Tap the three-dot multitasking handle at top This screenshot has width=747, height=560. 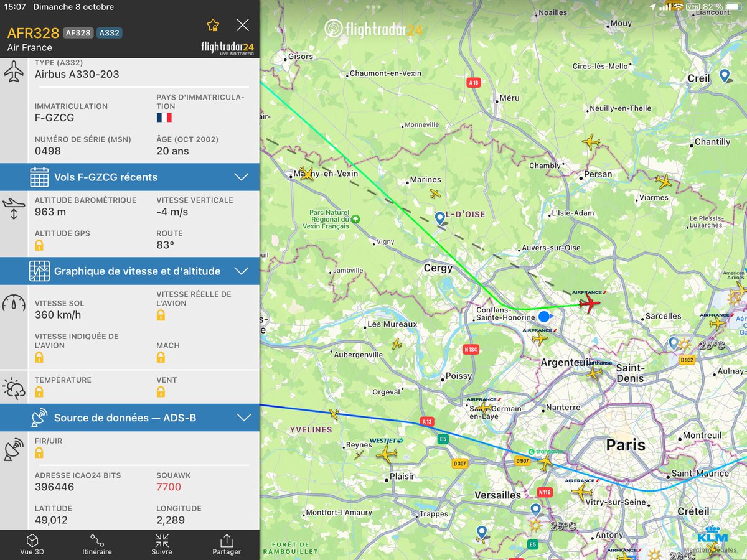[374, 7]
